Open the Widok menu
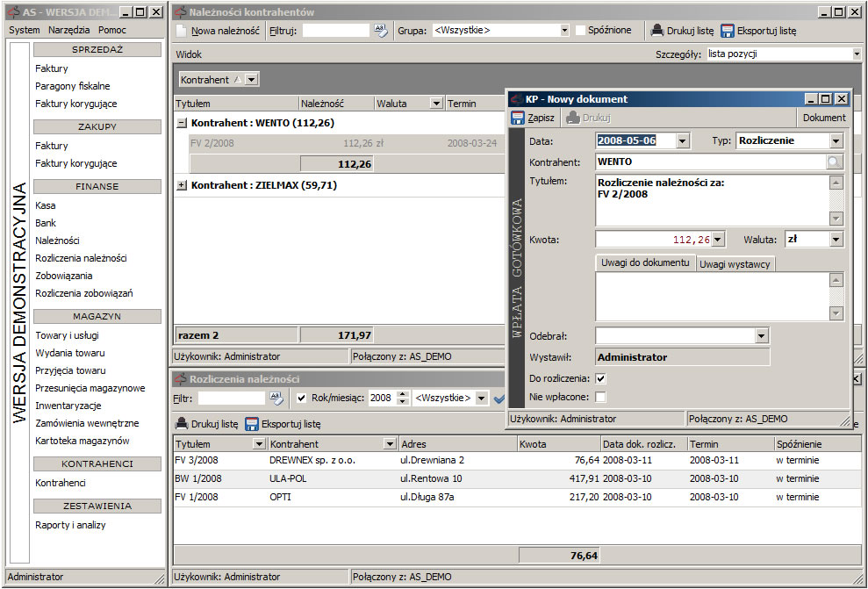Viewport: 868px width, 589px height. (x=189, y=54)
